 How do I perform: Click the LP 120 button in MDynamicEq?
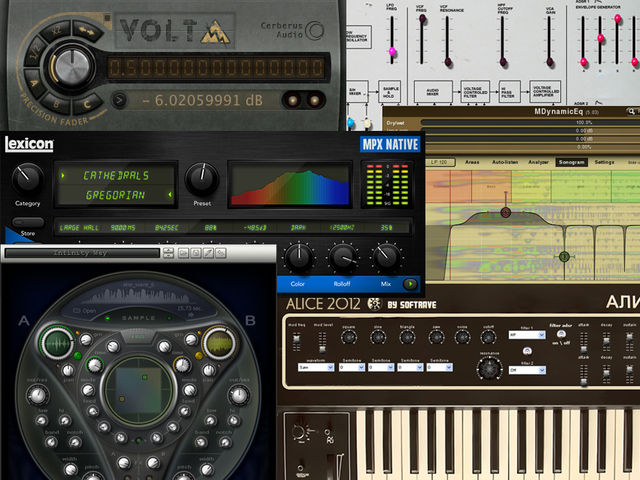(x=439, y=162)
